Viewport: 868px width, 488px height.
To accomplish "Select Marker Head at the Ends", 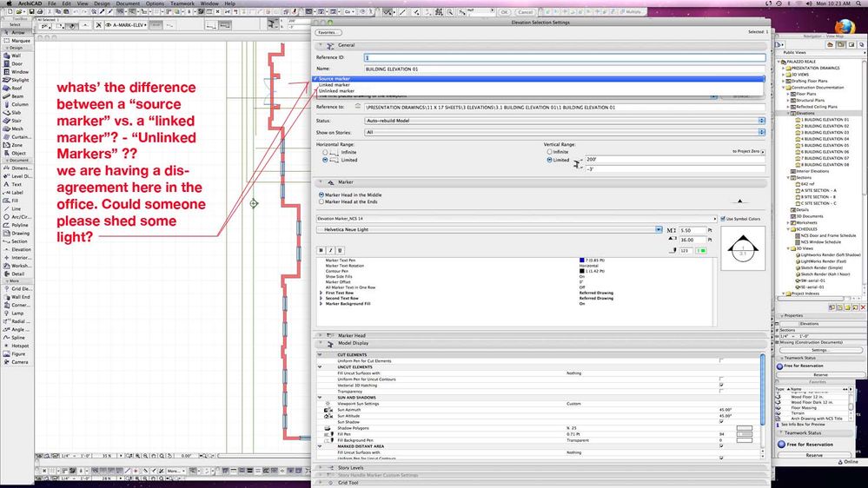I will pyautogui.click(x=322, y=201).
